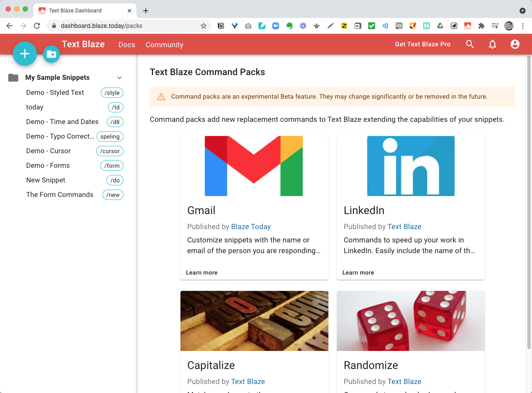Click the /style shortcut badge
Screen dimensions: 532x393
tap(112, 93)
